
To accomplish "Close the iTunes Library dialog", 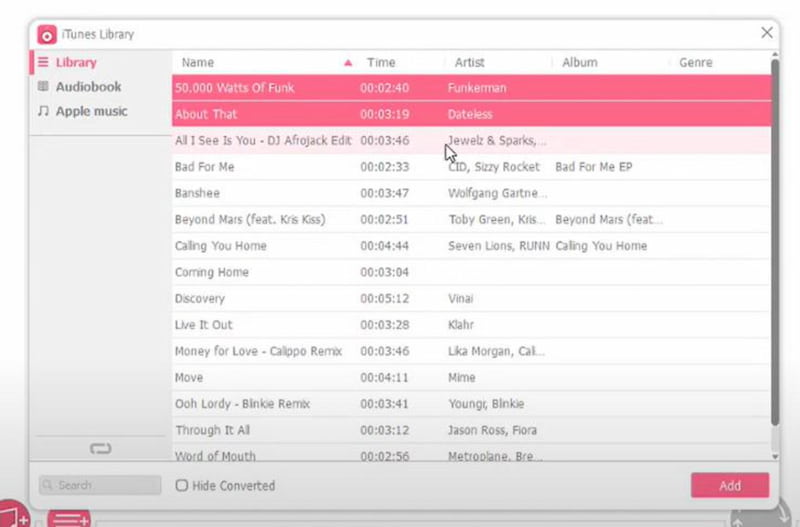I will 766,33.
